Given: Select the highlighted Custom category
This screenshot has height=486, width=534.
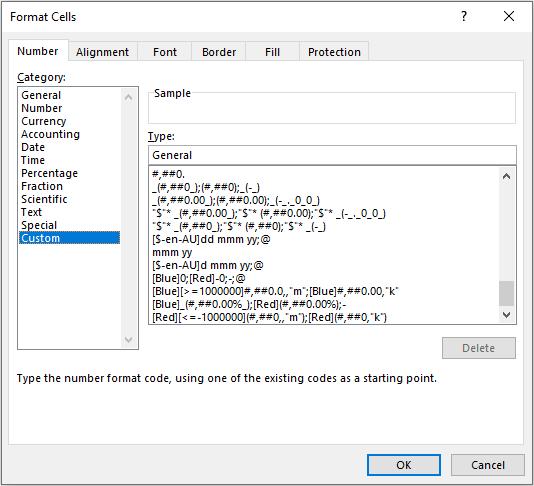Looking at the screenshot, I should click(69, 238).
